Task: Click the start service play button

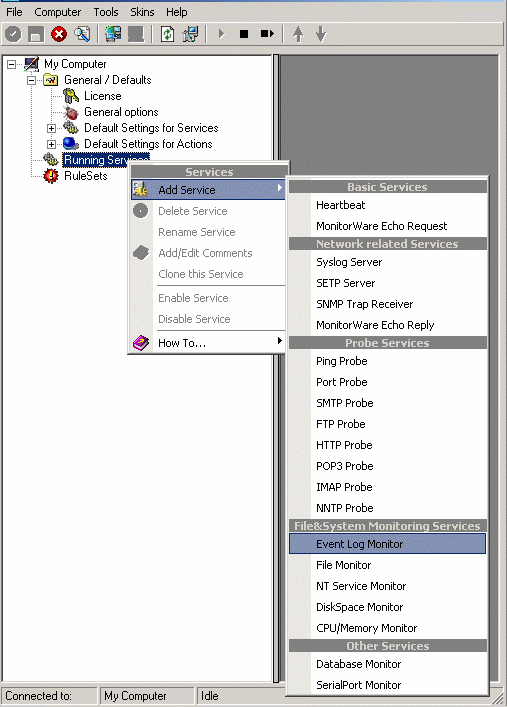Action: (221, 34)
